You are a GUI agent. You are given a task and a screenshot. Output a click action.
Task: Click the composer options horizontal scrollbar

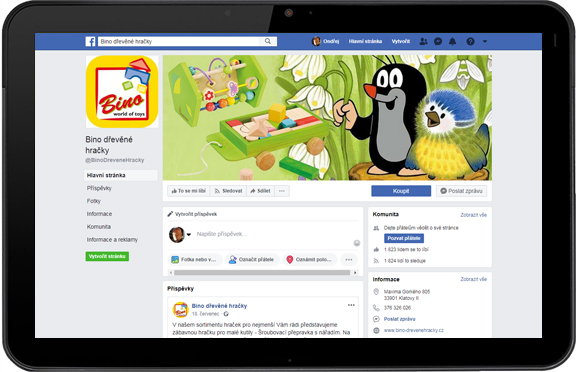click(x=262, y=272)
